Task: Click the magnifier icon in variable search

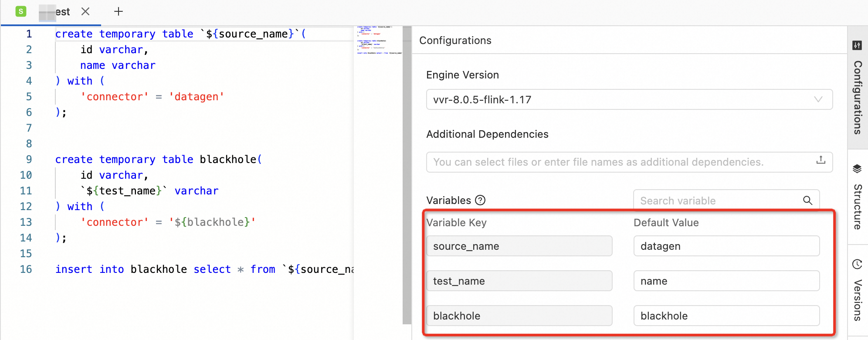Action: tap(807, 201)
